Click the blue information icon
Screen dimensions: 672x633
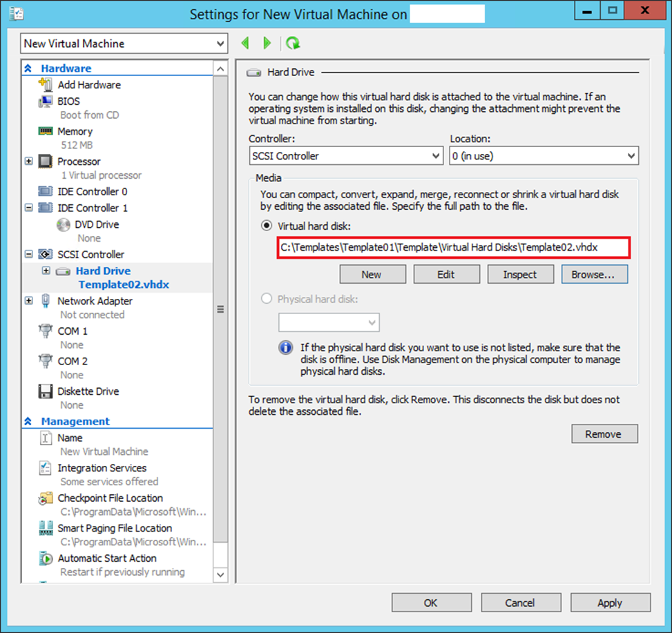(286, 347)
